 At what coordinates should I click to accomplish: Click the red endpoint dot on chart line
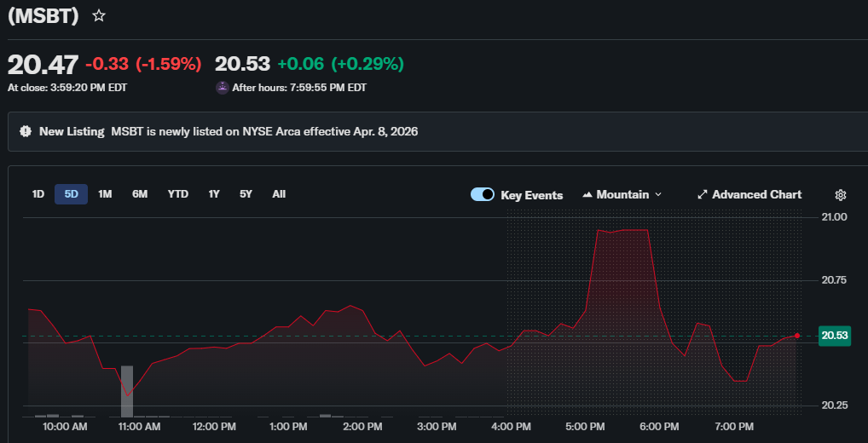pyautogui.click(x=796, y=336)
